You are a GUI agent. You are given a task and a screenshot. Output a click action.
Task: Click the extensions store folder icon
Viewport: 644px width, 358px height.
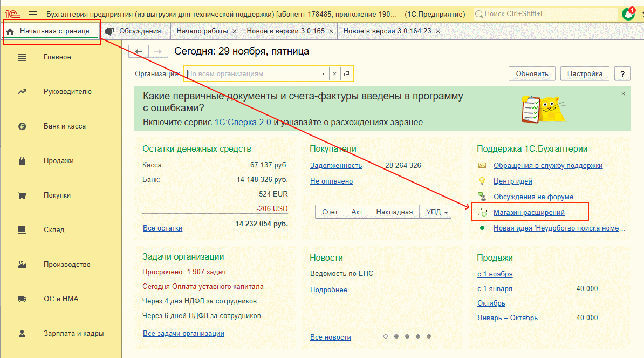pyautogui.click(x=482, y=212)
